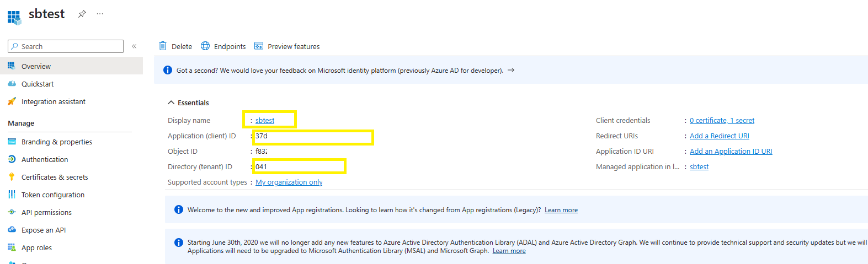Open Authentication settings

pos(45,159)
